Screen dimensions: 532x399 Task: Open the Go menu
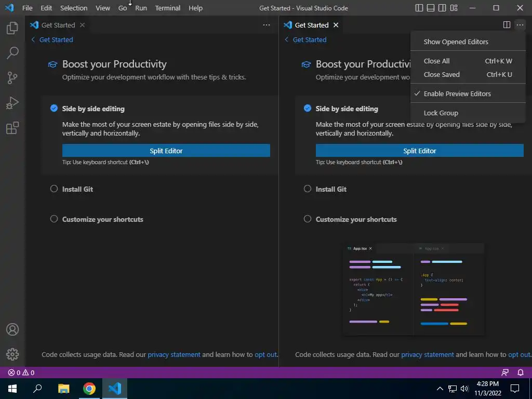[x=123, y=8]
